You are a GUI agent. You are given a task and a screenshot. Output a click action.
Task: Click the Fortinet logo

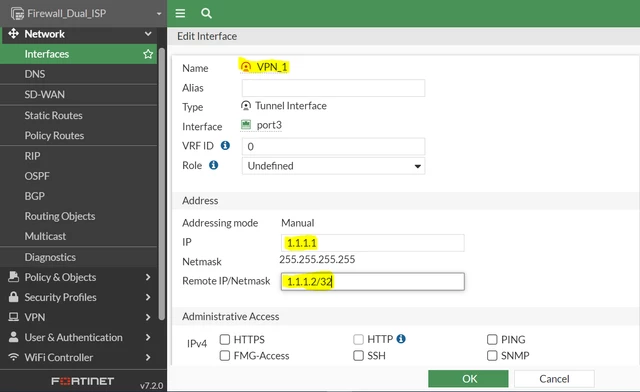pyautogui.click(x=82, y=381)
